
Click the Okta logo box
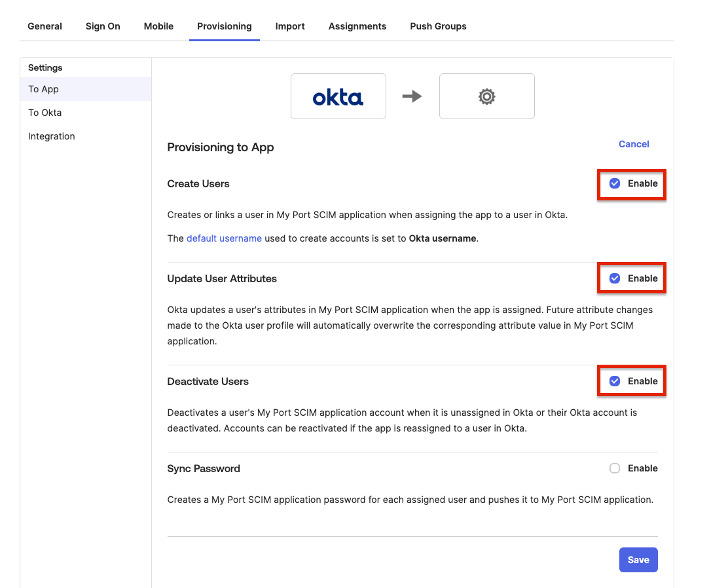click(x=338, y=96)
